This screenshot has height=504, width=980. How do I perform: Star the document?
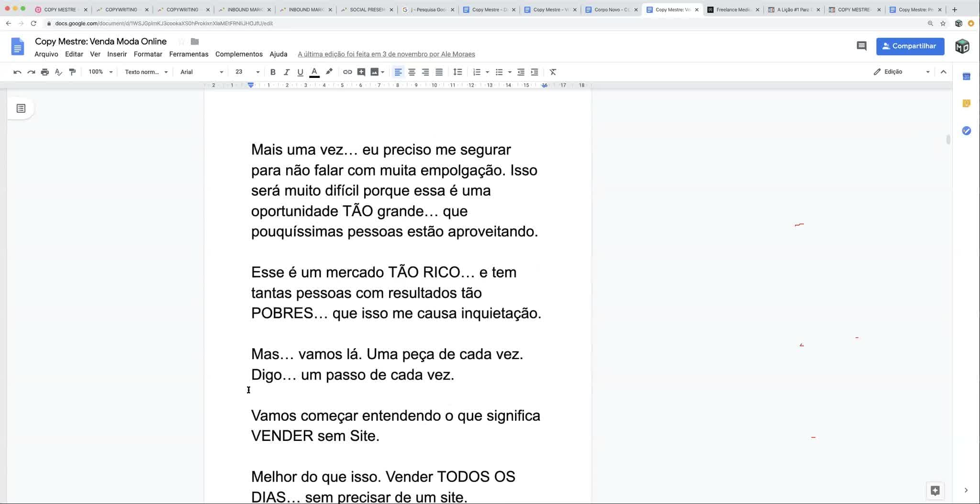click(181, 42)
